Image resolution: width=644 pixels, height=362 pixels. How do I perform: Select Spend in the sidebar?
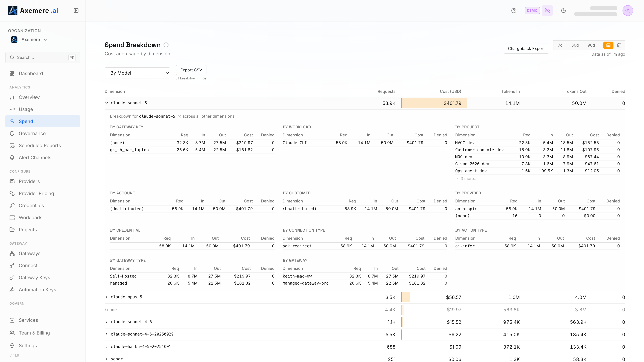[x=43, y=121]
